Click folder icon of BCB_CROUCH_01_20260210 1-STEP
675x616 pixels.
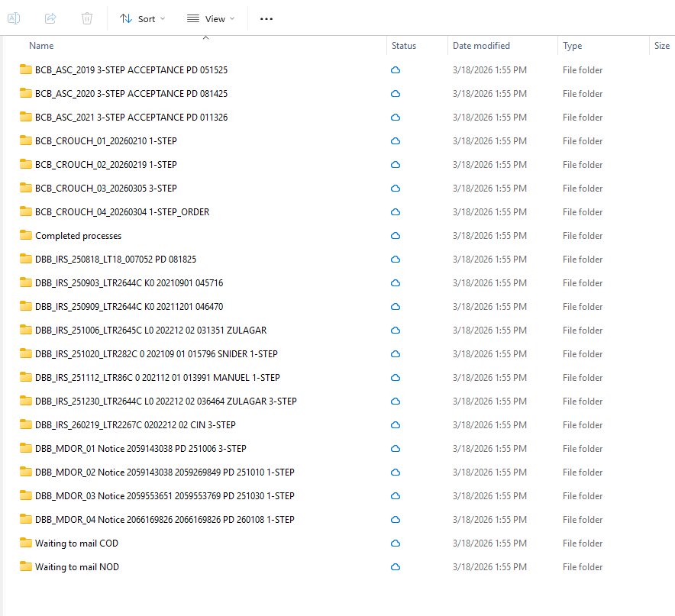click(26, 140)
